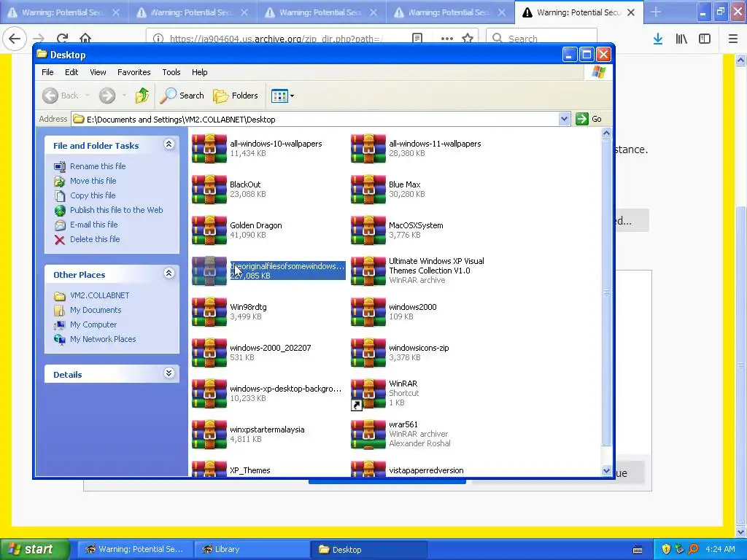Collapse the Other Places panel

(169, 273)
